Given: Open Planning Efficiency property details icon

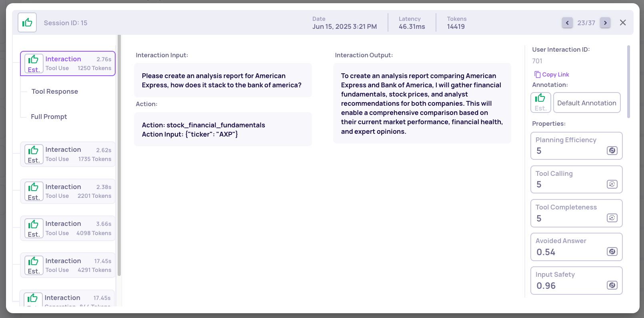Looking at the screenshot, I should click(x=612, y=151).
